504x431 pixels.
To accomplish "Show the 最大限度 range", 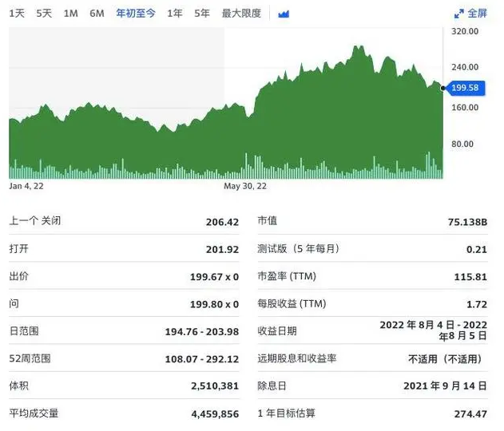I will click(x=241, y=14).
